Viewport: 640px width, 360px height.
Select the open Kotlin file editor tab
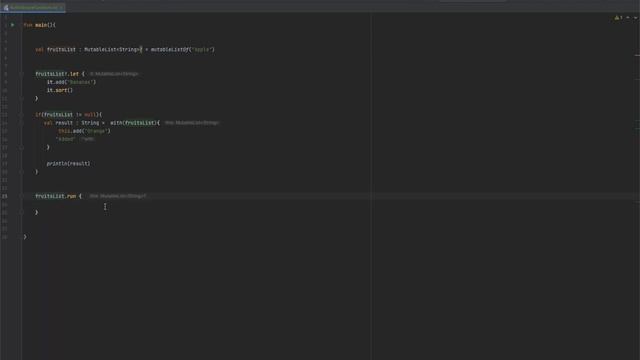tap(33, 7)
